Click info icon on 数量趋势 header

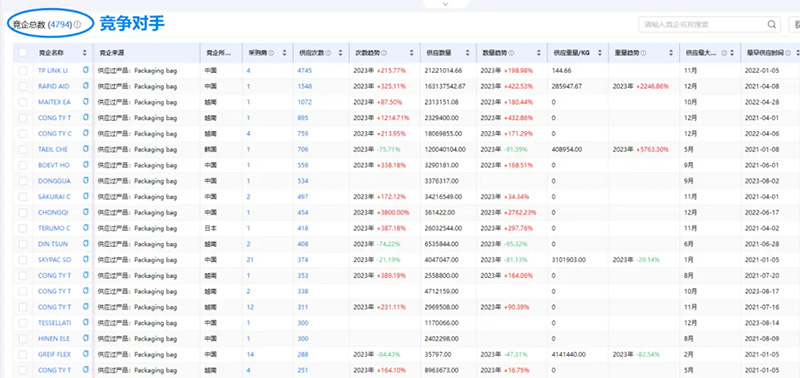511,53
